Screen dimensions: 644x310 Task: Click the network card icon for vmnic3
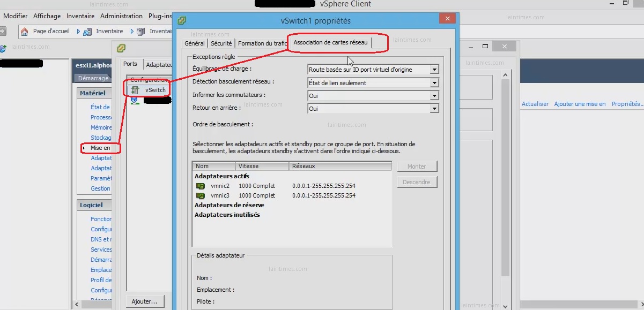point(200,195)
